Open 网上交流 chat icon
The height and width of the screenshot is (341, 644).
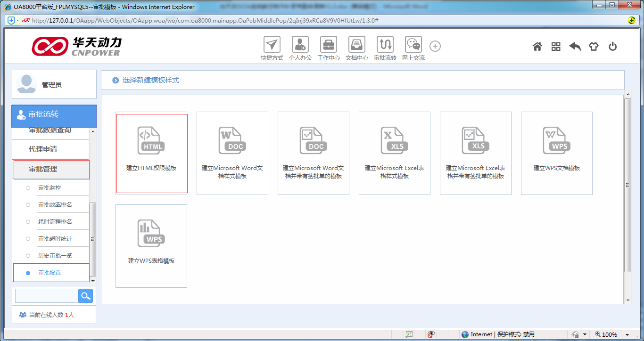pos(413,45)
